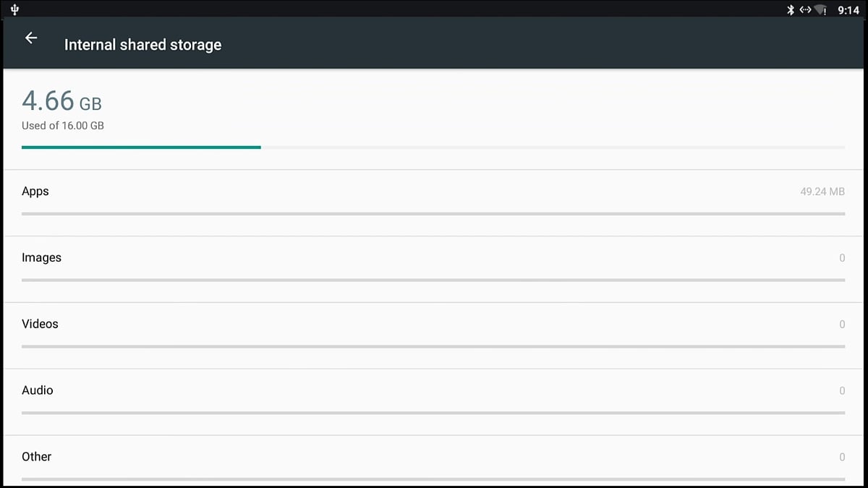This screenshot has width=868, height=488.
Task: Click the Wi-Fi signal icon
Action: coord(820,10)
